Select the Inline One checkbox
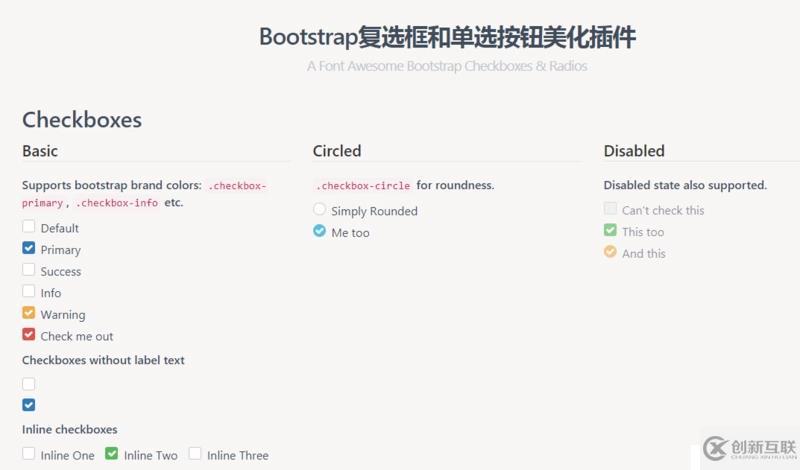 (x=29, y=453)
